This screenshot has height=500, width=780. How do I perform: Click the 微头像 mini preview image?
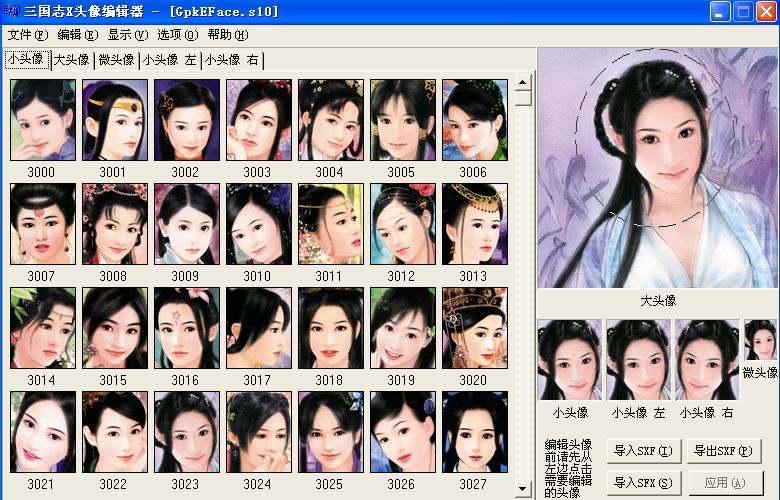click(x=760, y=340)
